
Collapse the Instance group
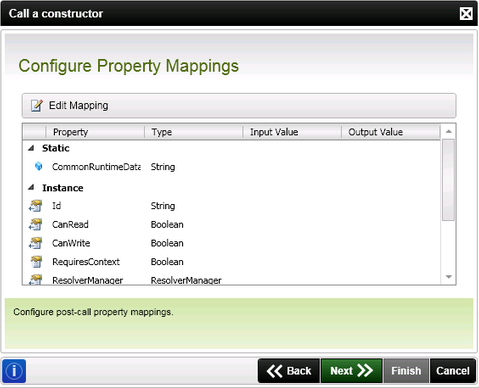pos(31,188)
